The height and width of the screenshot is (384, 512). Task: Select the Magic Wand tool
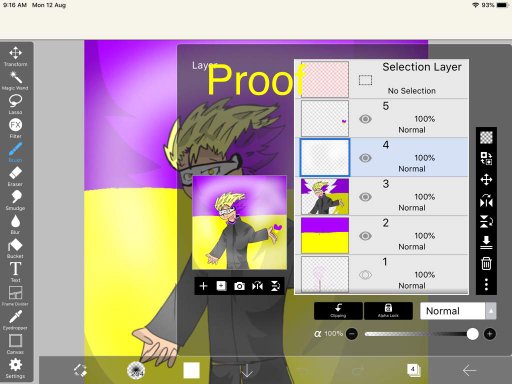pos(15,81)
